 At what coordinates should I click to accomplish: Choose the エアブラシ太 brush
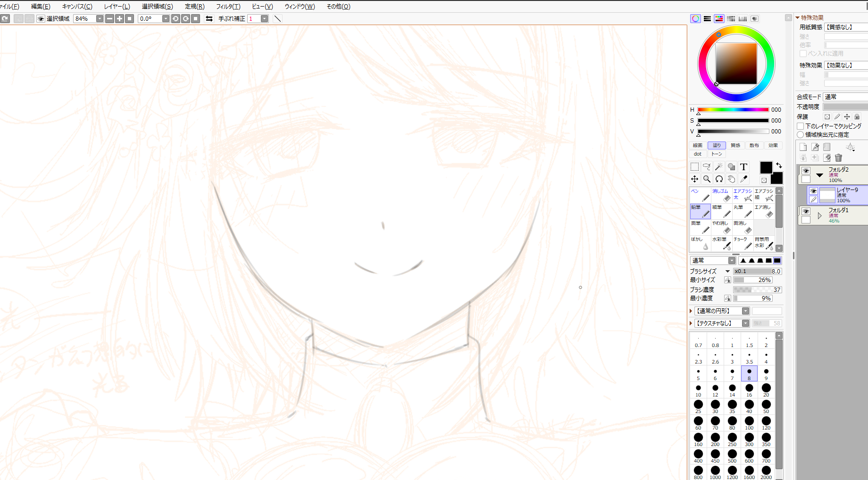point(743,195)
